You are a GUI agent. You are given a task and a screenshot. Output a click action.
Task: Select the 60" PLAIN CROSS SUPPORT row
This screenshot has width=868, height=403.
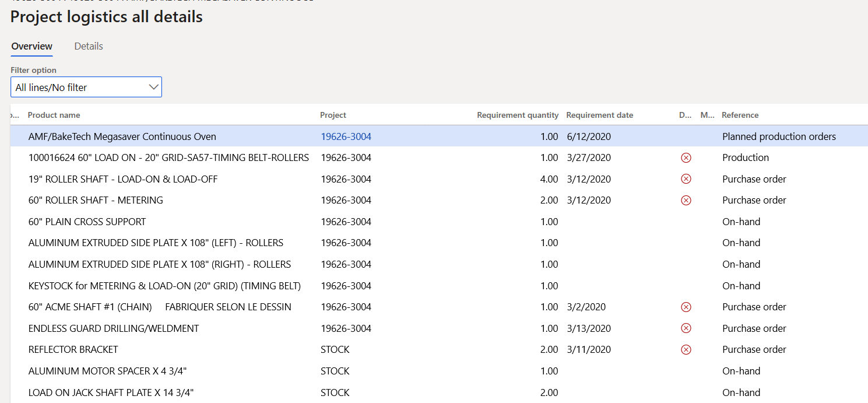[87, 222]
